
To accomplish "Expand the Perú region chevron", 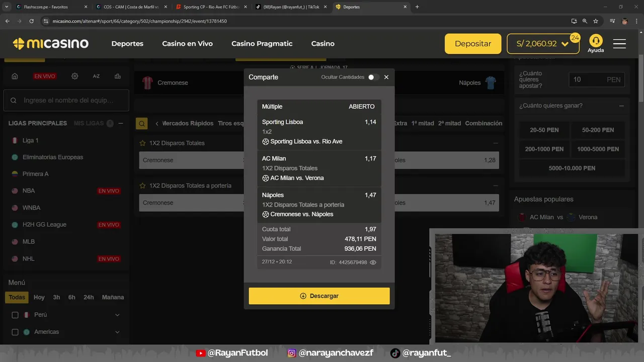I will click(x=117, y=315).
